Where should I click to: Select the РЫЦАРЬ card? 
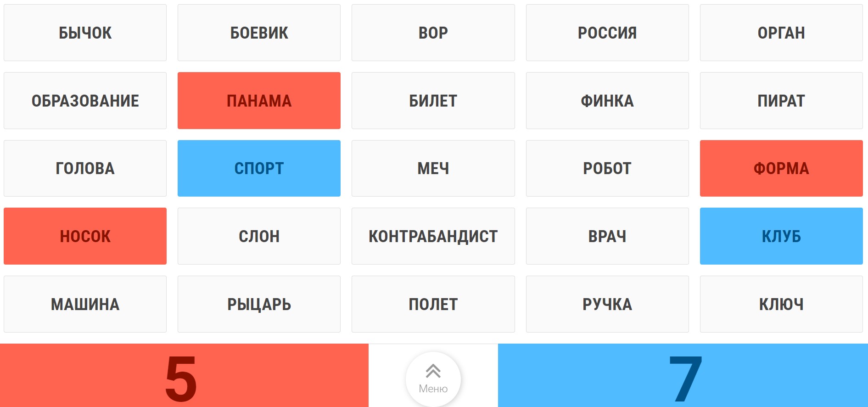[258, 304]
